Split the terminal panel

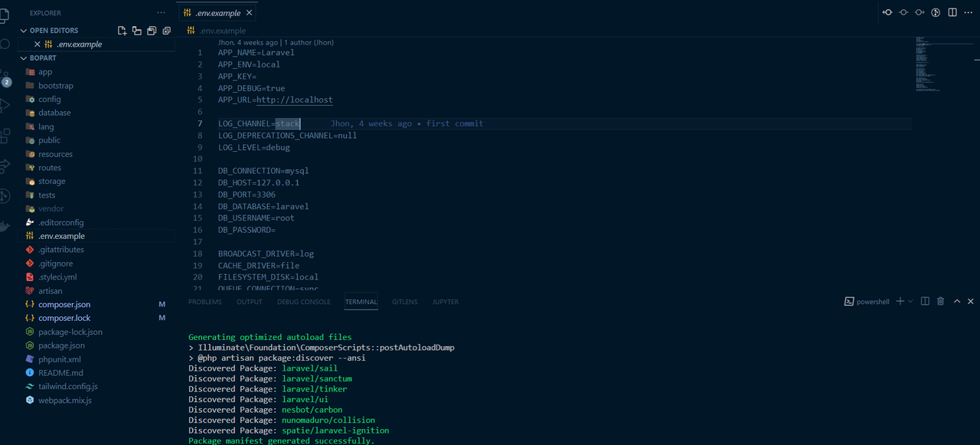point(925,302)
